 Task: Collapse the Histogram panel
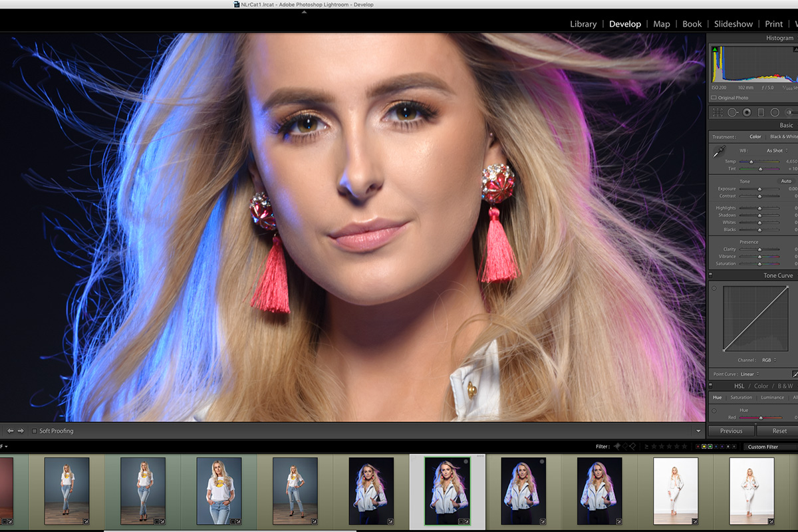point(780,39)
